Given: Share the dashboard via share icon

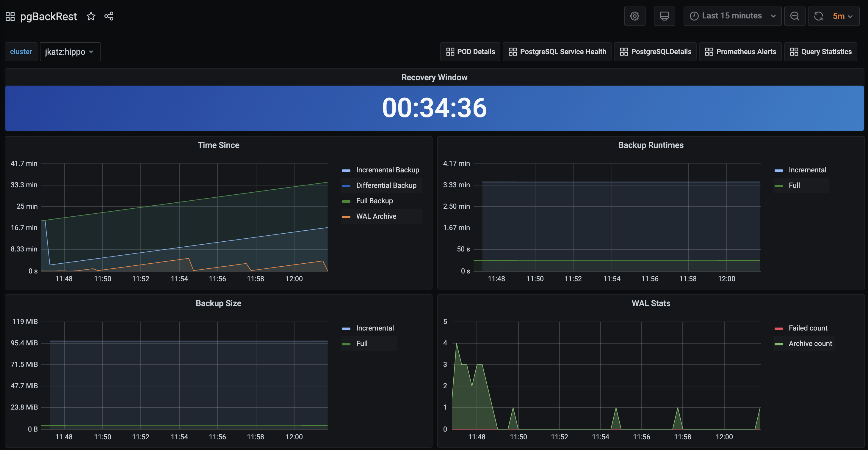Looking at the screenshot, I should 109,16.
